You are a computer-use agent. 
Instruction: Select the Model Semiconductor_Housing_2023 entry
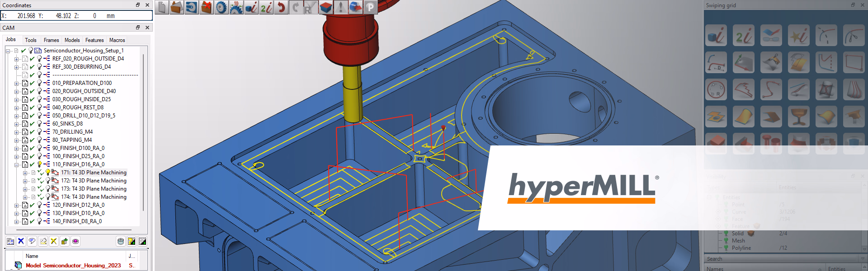73,266
